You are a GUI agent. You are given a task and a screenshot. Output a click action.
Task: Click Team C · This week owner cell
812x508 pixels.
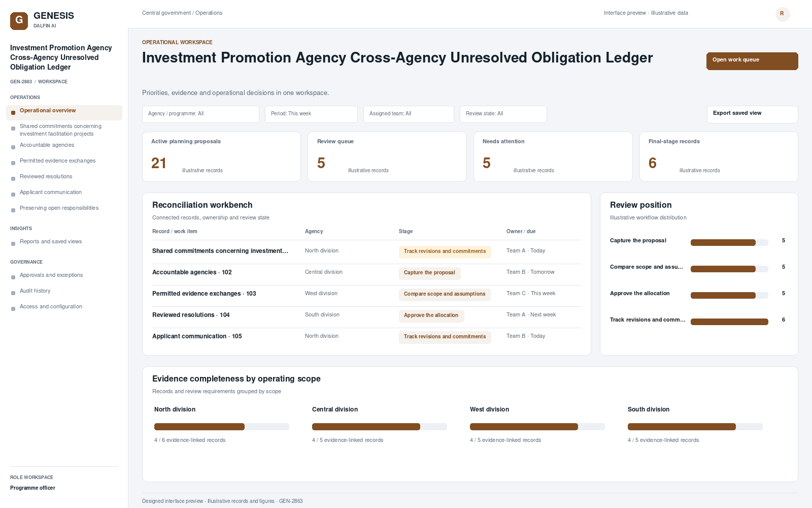pos(531,294)
